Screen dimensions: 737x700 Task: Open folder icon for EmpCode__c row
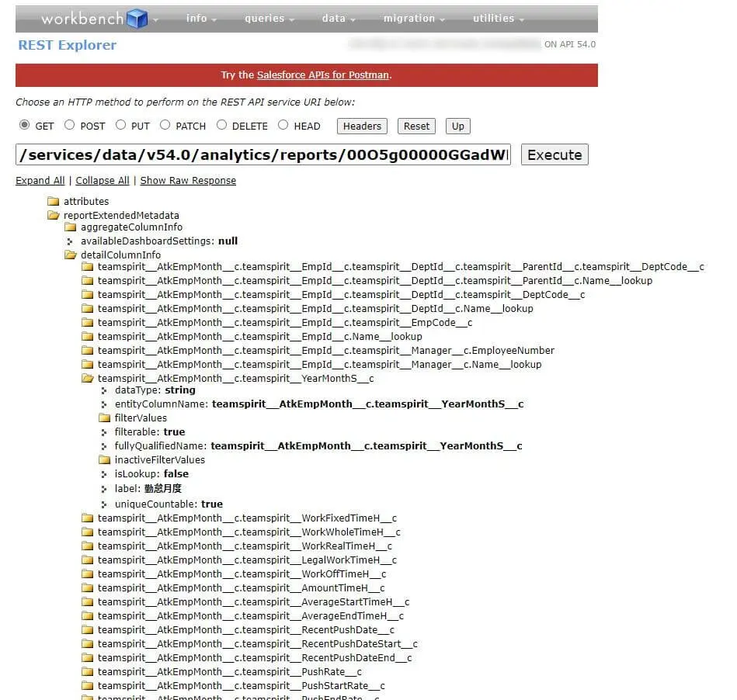click(88, 323)
